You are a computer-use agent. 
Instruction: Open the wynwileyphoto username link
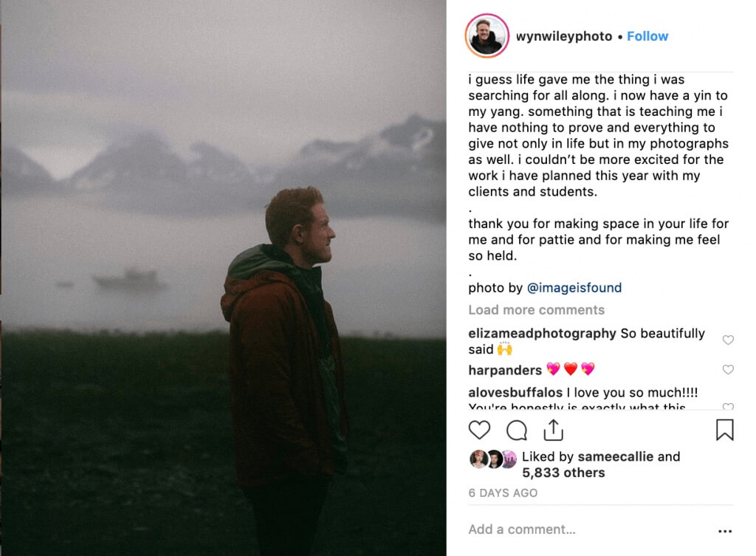click(x=563, y=36)
